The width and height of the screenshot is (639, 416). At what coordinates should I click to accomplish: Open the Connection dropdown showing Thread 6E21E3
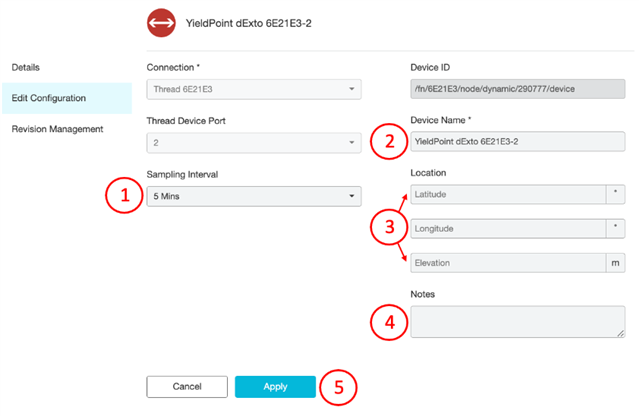[254, 89]
